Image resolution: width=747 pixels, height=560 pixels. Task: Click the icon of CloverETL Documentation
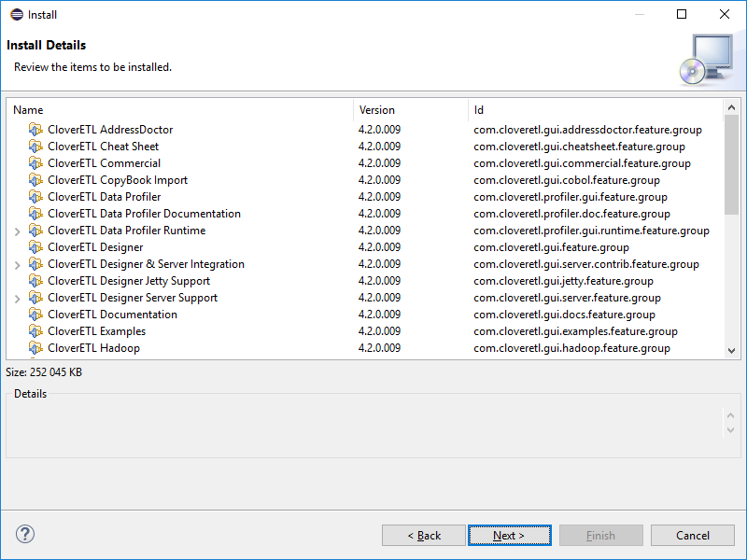click(x=35, y=315)
